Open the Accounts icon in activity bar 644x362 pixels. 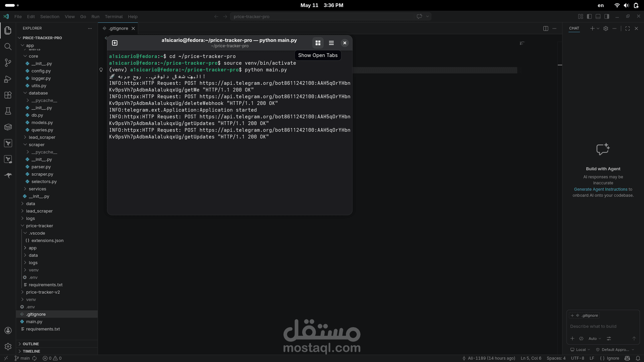(x=8, y=330)
